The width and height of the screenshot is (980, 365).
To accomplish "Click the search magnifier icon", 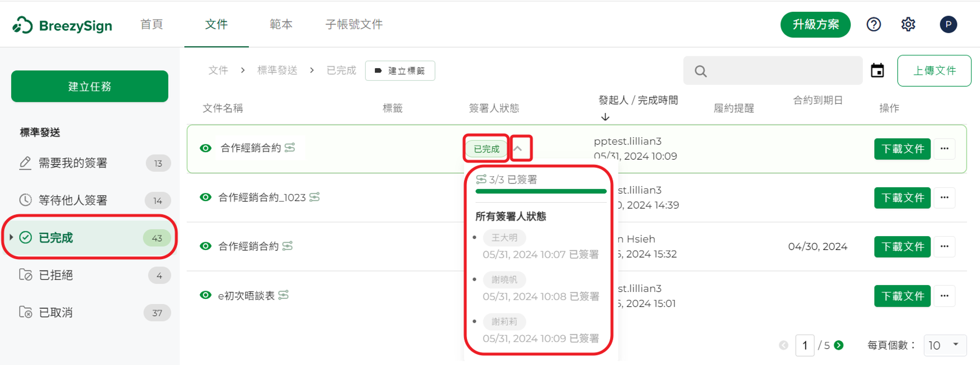I will 701,72.
